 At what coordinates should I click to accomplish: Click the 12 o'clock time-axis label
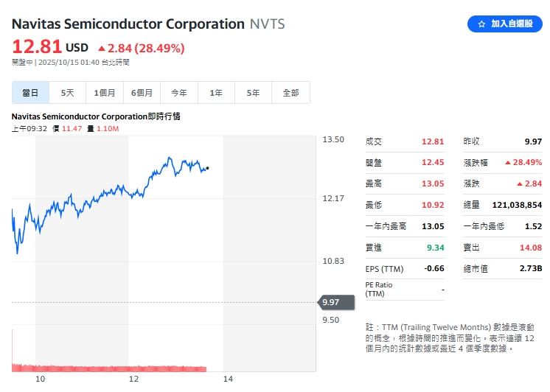tap(133, 379)
